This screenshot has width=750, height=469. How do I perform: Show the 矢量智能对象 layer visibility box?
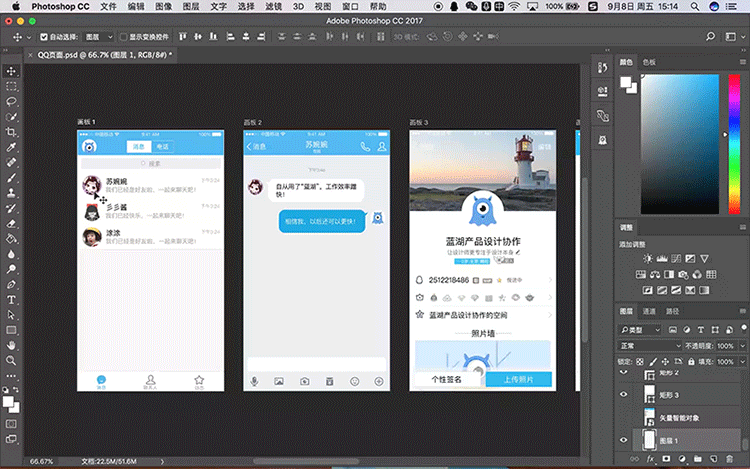tap(623, 417)
